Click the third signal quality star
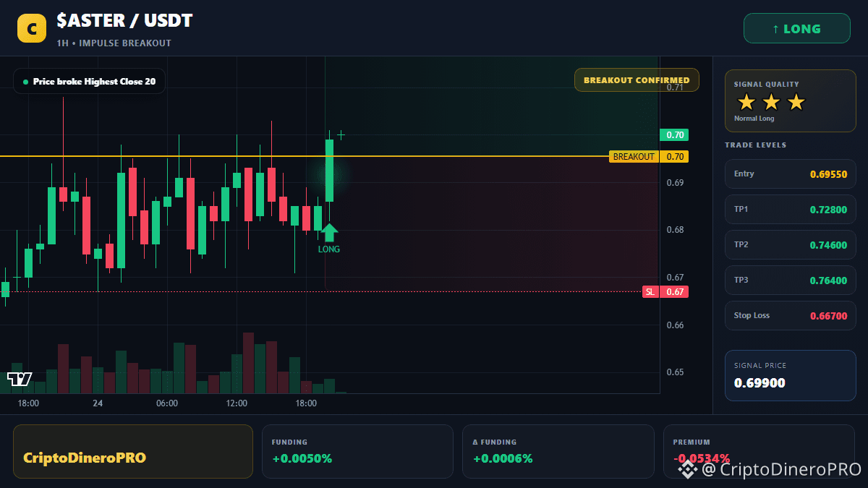The height and width of the screenshot is (488, 868). click(x=796, y=102)
